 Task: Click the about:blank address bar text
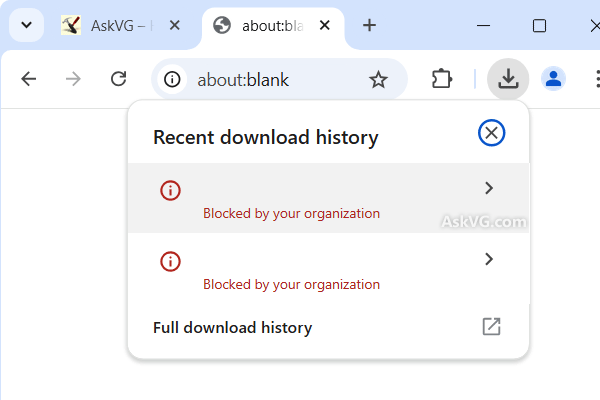click(243, 80)
